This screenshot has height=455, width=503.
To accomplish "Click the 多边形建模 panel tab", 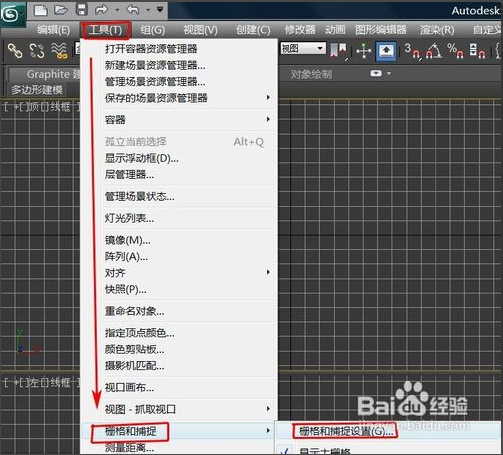I will tap(37, 90).
